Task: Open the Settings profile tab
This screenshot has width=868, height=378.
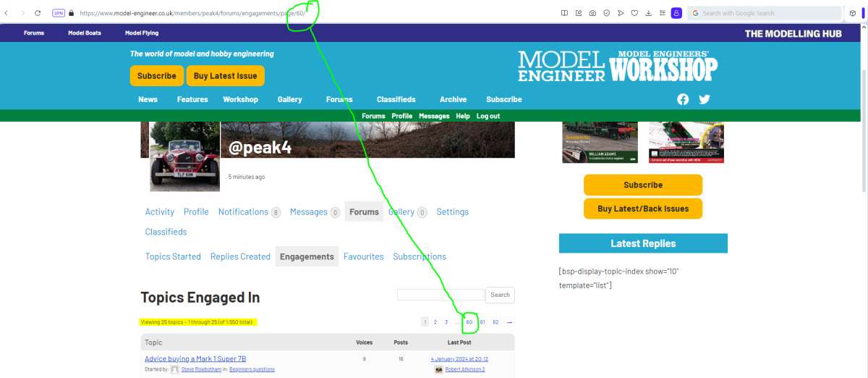Action: 453,212
